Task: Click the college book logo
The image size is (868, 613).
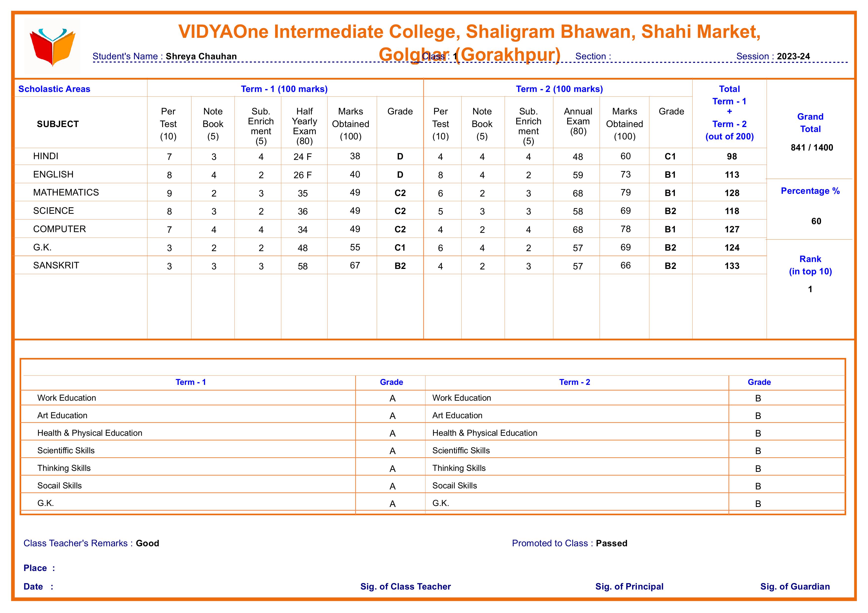Action: [52, 46]
